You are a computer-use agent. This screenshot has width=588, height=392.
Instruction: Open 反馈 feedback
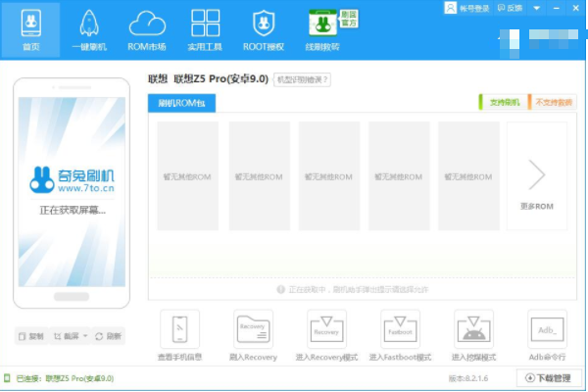pos(510,8)
